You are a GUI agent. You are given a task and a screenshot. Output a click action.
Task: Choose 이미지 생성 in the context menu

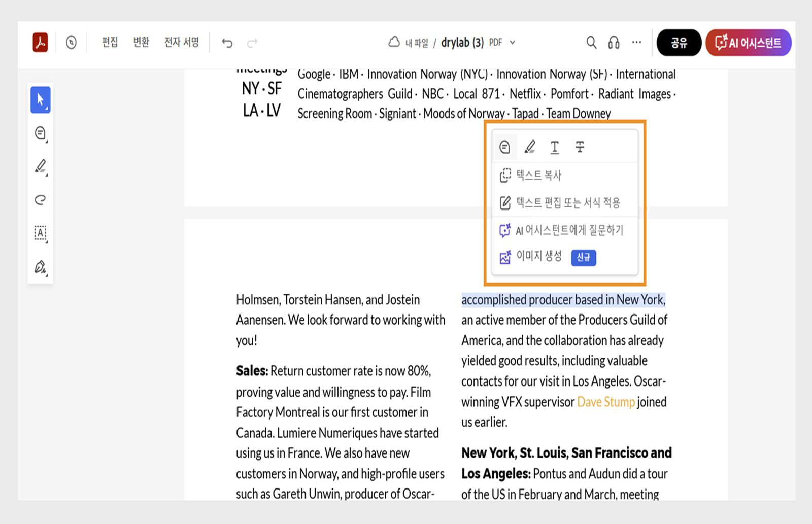tap(564, 257)
